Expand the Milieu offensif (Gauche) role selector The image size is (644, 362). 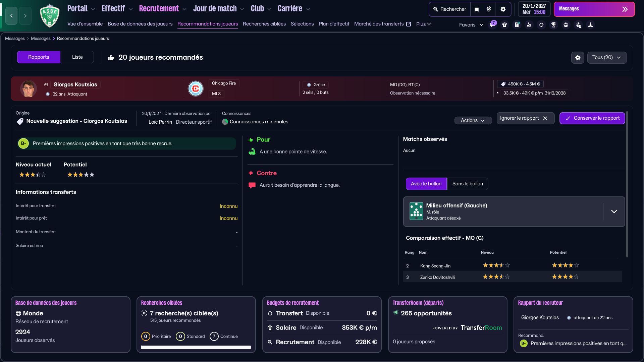[614, 212]
